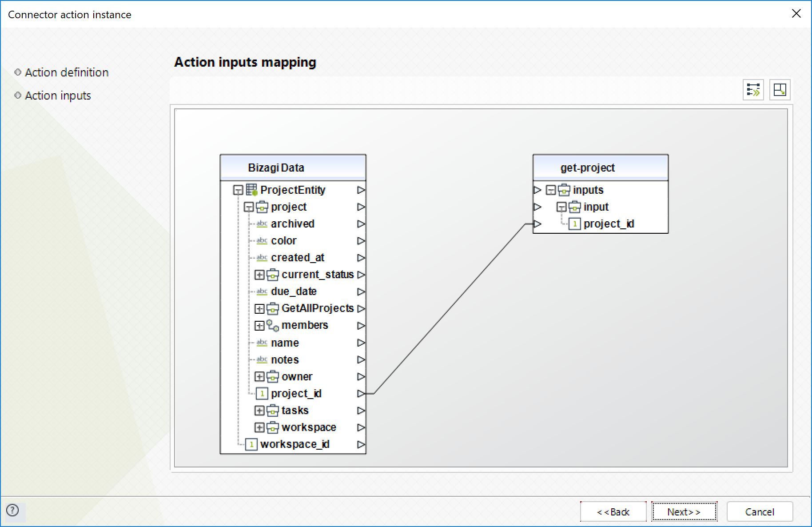This screenshot has height=527, width=812.
Task: Click the briefcase icon beside tasks
Action: pyautogui.click(x=273, y=410)
